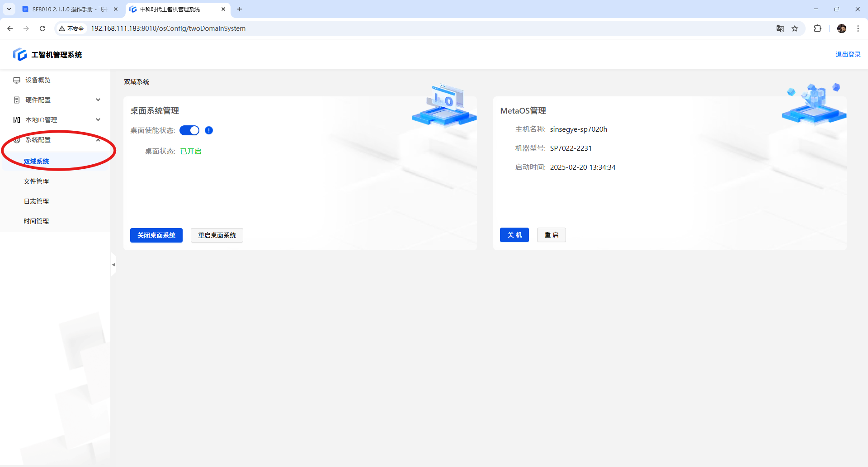Click the 关闭桌面系统 button
This screenshot has width=868, height=467.
(x=156, y=235)
